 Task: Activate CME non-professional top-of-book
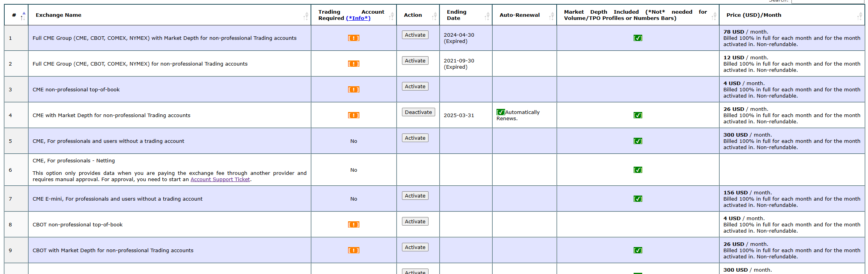(415, 86)
